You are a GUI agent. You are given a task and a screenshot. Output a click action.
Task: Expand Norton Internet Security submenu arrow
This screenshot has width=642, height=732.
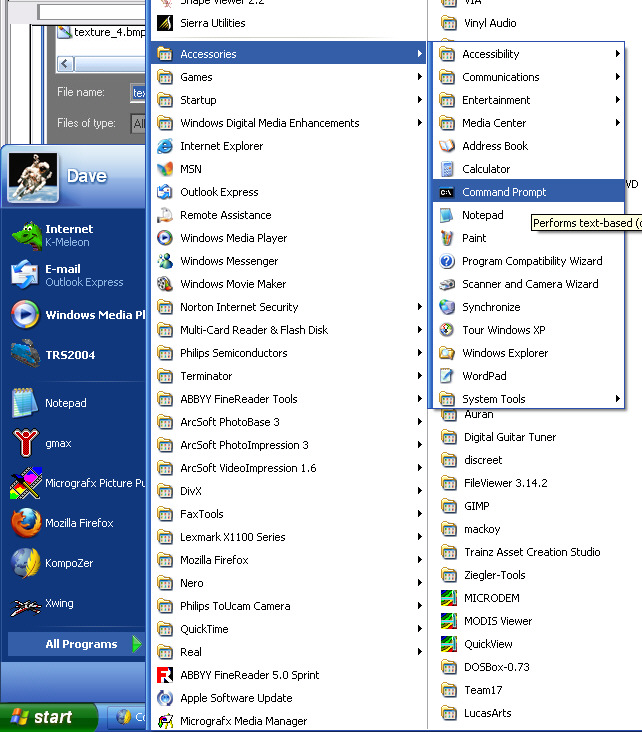click(420, 306)
